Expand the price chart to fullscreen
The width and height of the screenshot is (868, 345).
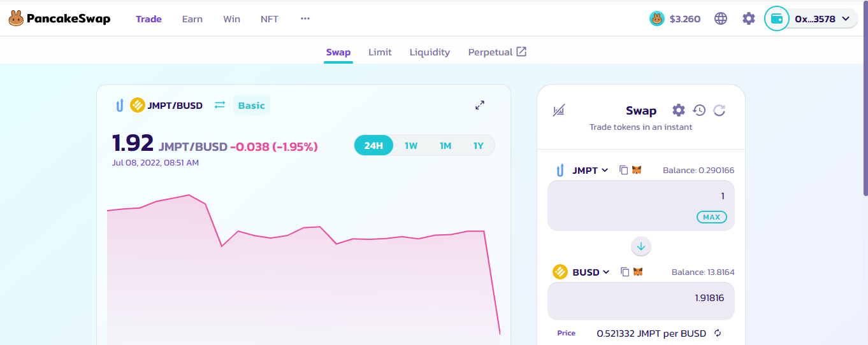[480, 105]
